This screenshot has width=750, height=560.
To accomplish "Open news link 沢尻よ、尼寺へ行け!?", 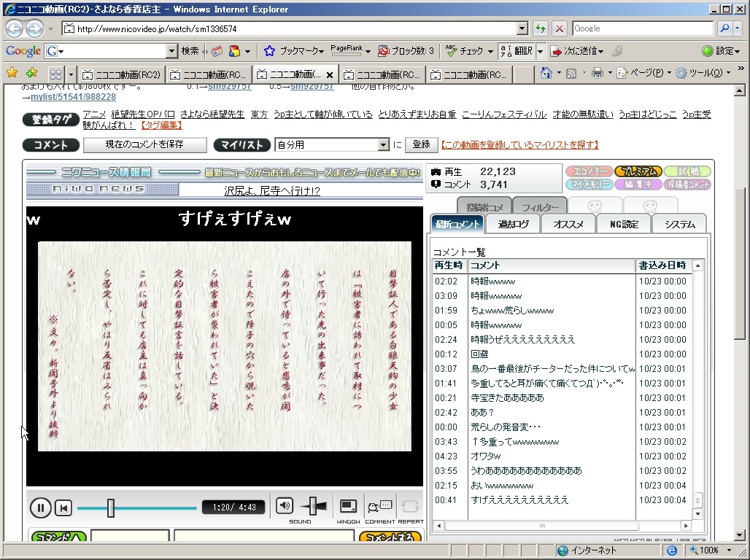I will [x=271, y=191].
